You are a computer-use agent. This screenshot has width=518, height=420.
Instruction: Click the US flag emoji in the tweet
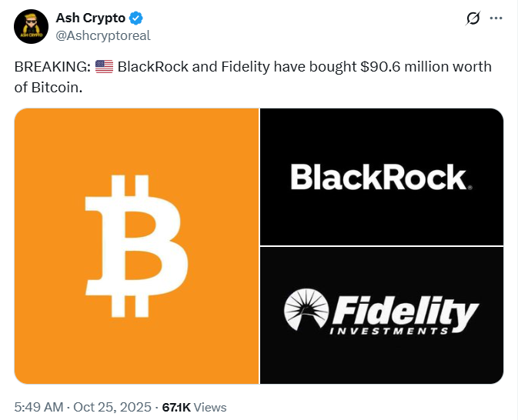pos(104,67)
